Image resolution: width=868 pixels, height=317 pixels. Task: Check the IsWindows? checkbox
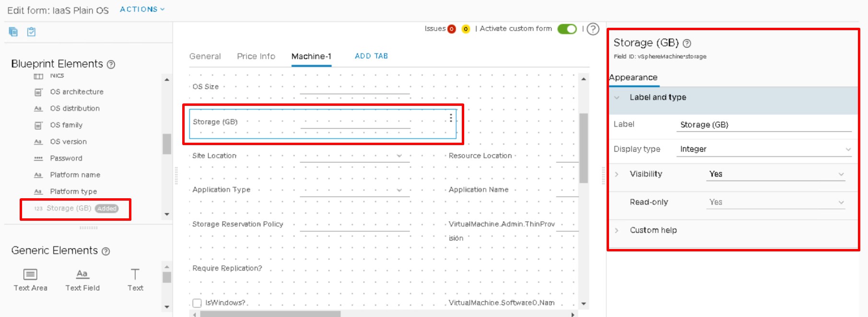pyautogui.click(x=197, y=303)
